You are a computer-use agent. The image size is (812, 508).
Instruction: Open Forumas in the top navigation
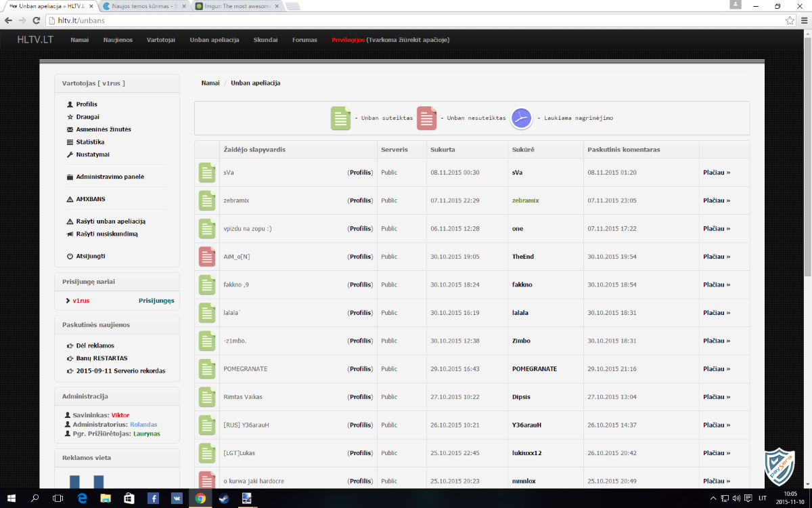click(x=304, y=40)
